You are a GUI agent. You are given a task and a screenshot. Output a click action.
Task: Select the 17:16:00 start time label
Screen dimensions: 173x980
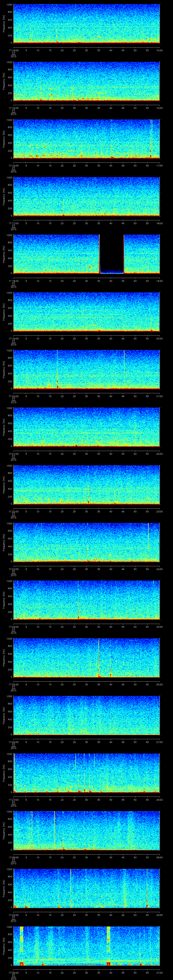13,166
